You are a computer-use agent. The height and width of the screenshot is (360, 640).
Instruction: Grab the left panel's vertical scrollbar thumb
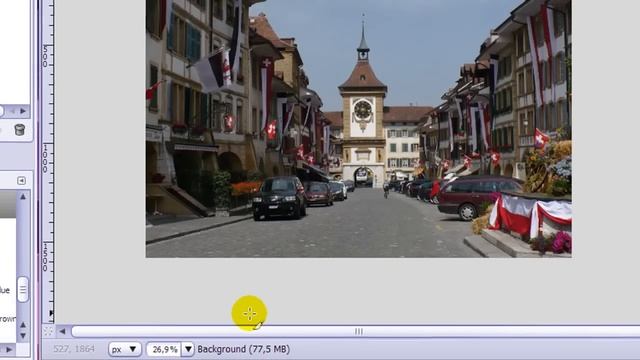click(23, 289)
